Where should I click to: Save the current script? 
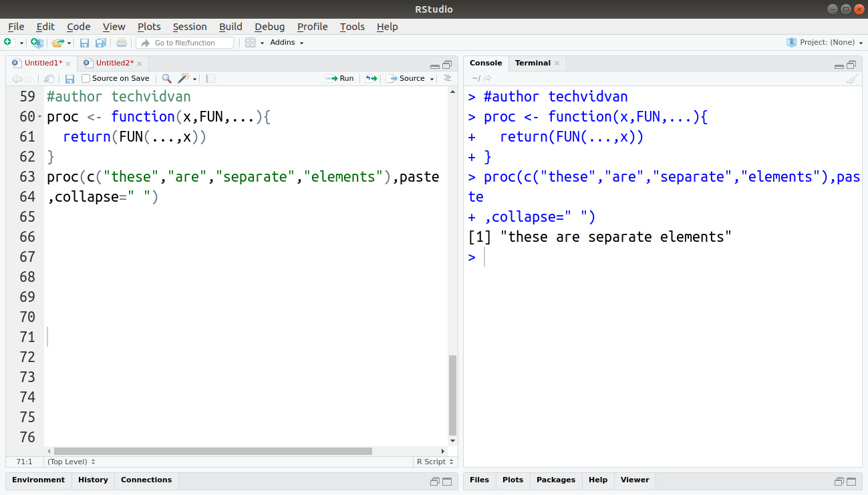84,41
